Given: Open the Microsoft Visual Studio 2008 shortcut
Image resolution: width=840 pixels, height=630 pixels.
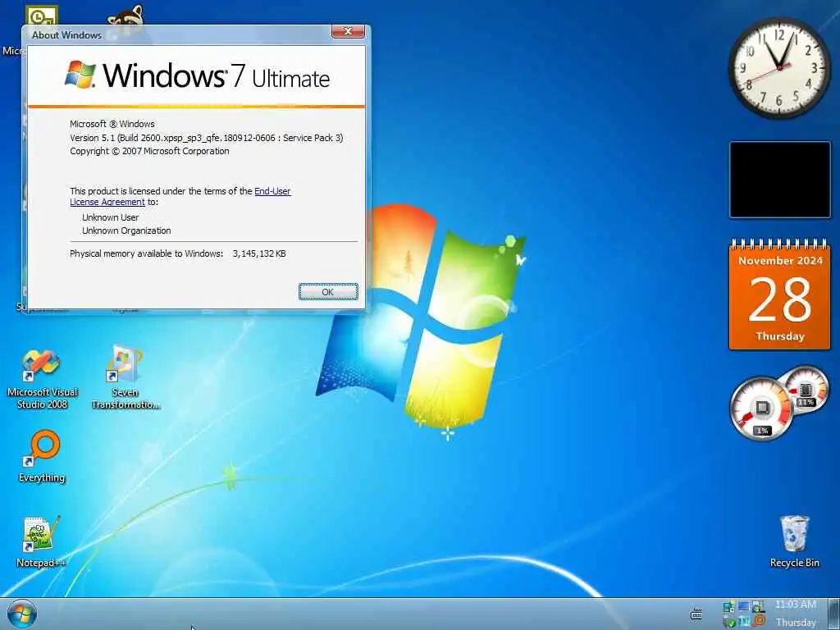Looking at the screenshot, I should (x=42, y=380).
